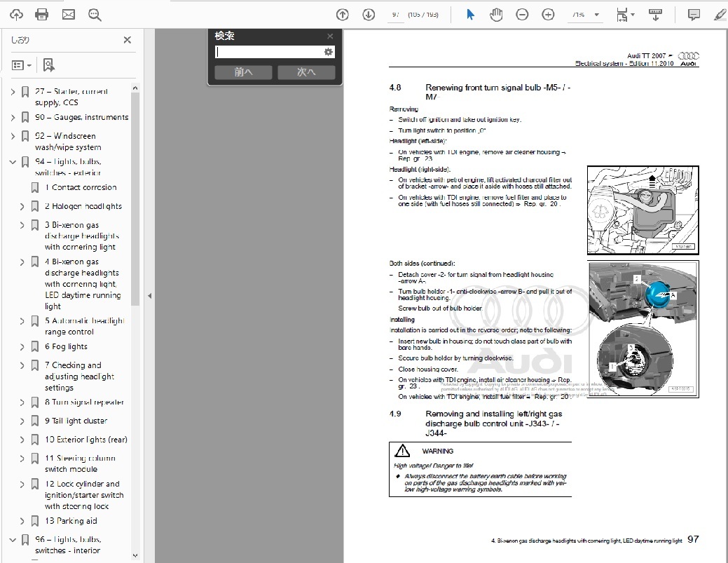Go to the previous page with the up arrow
728x563 pixels.
click(342, 14)
